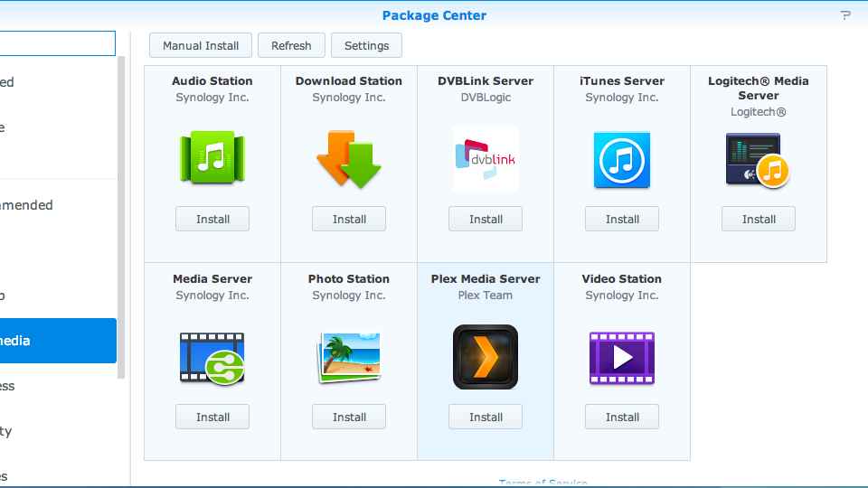Image resolution: width=868 pixels, height=488 pixels.
Task: Install iTunes Server package
Action: point(622,219)
